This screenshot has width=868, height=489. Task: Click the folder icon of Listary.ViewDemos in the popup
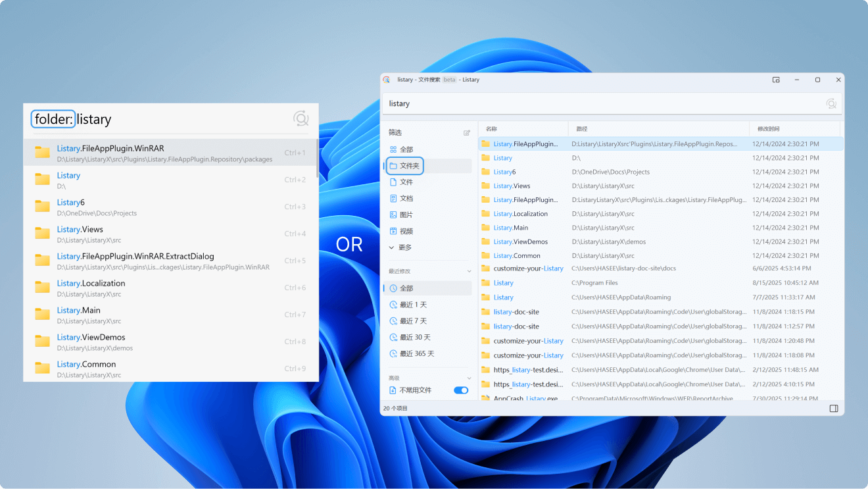point(43,342)
